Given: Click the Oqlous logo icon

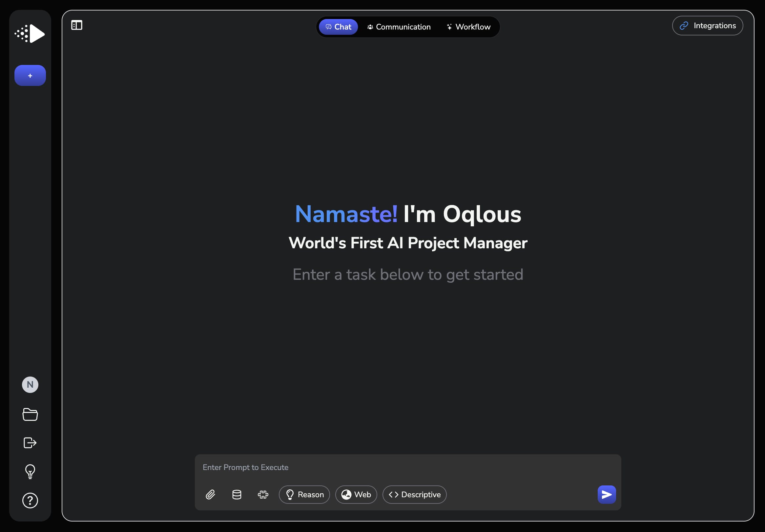Looking at the screenshot, I should coord(30,33).
